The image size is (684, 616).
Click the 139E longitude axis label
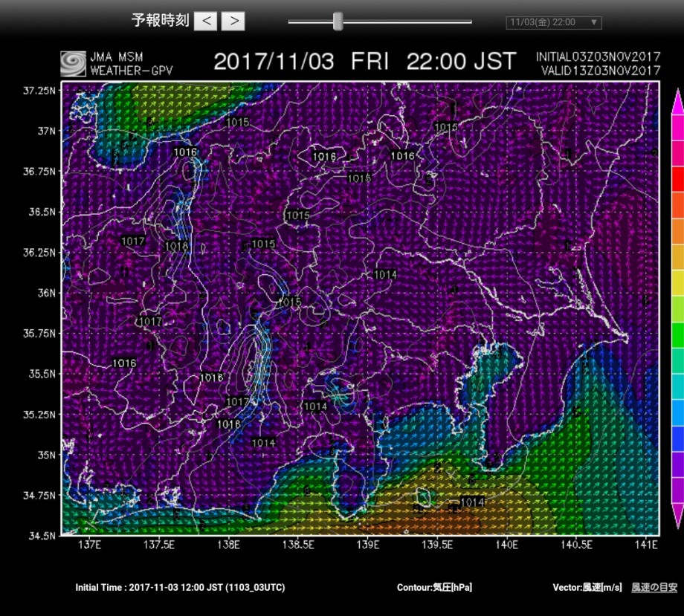[368, 545]
